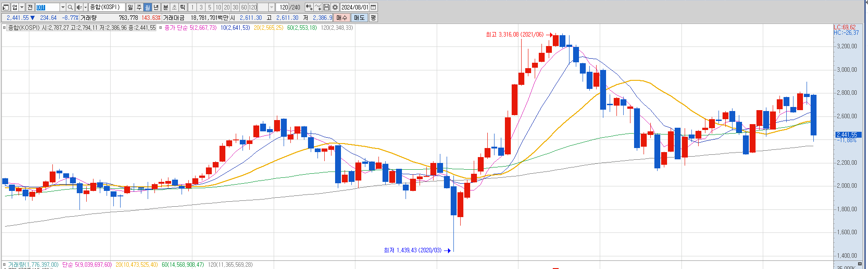Screen dimensions: 868x269
Task: Click the small close box at chart bottom-right
Action: 860,264
